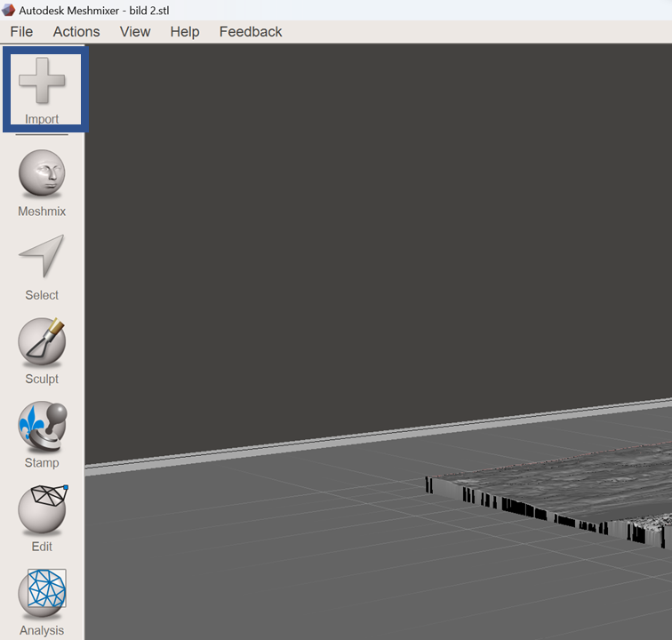The height and width of the screenshot is (640, 672).
Task: Show the Help menu
Action: point(185,31)
